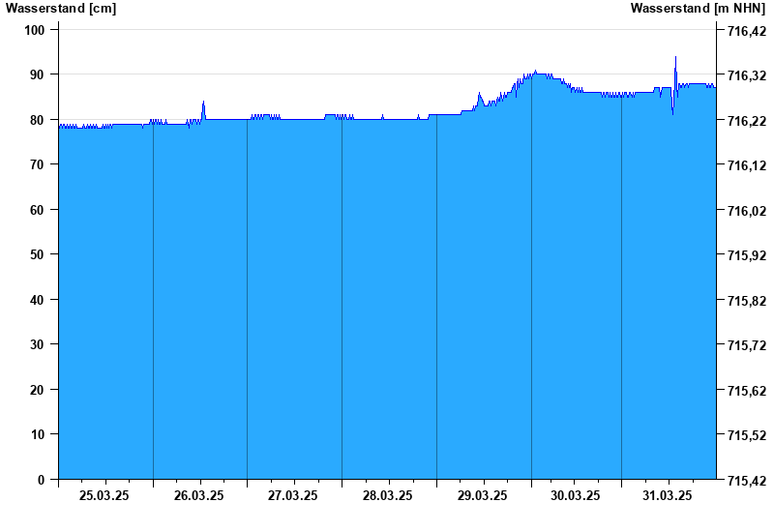Select the 28.03.25 x-axis label
The image size is (774, 532).
388,496
